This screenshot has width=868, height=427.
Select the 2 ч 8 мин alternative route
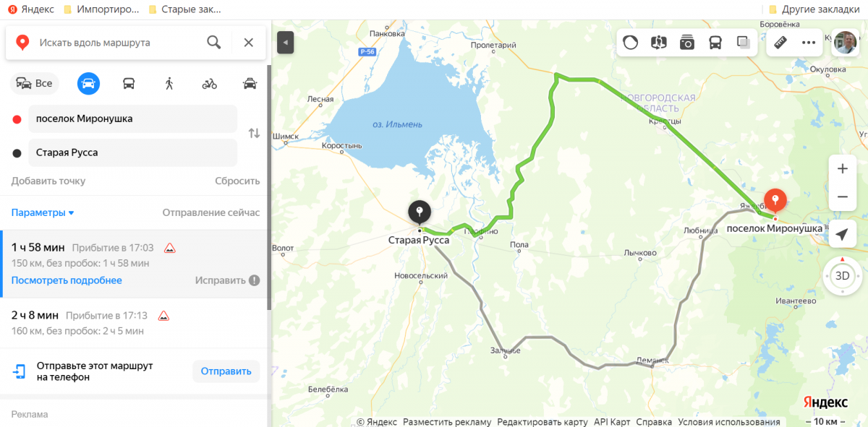tap(134, 323)
